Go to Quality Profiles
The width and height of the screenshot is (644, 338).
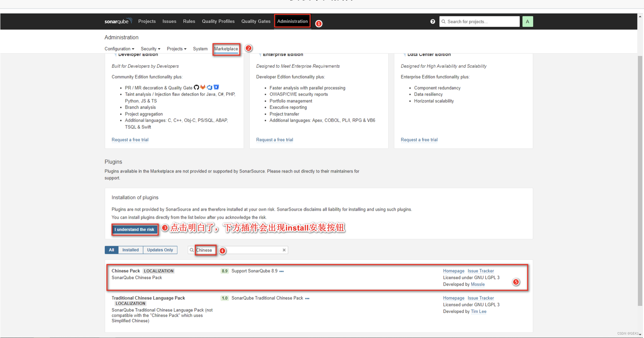click(218, 21)
